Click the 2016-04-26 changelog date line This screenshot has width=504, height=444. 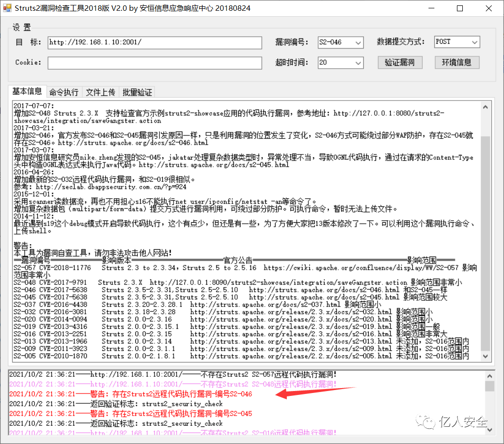coord(34,172)
